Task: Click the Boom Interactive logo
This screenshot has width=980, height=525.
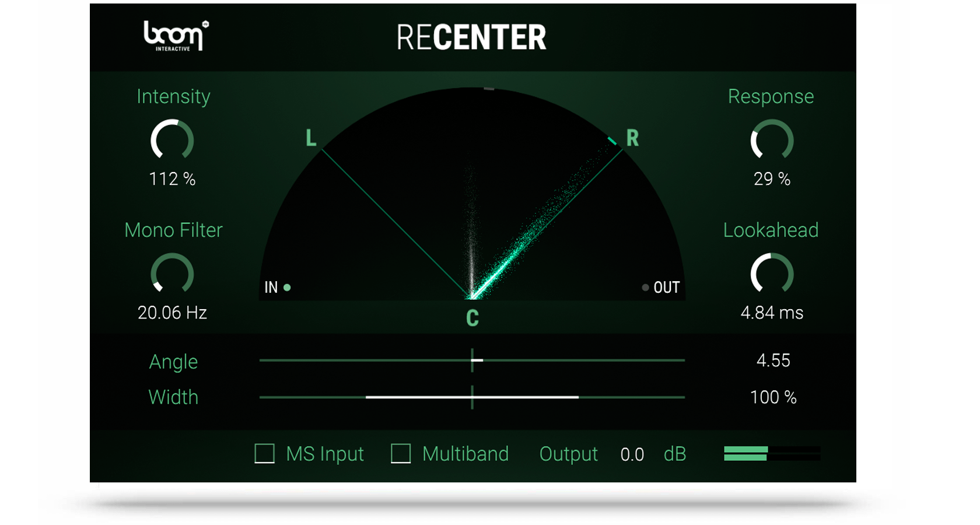Action: [x=176, y=36]
